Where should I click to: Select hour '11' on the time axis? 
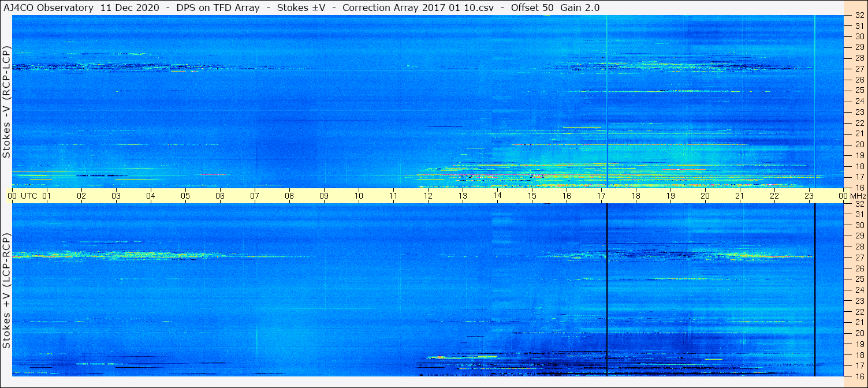393,196
